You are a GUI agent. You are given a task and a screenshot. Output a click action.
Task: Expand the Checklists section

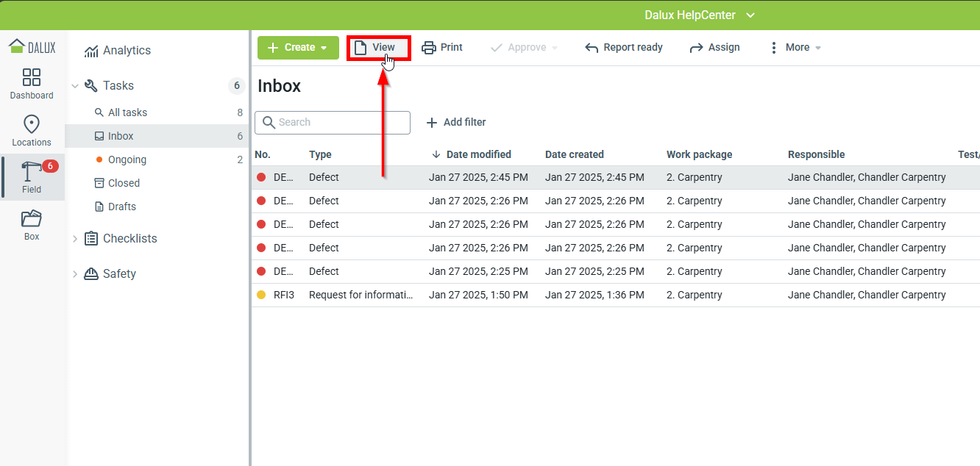[x=75, y=239]
